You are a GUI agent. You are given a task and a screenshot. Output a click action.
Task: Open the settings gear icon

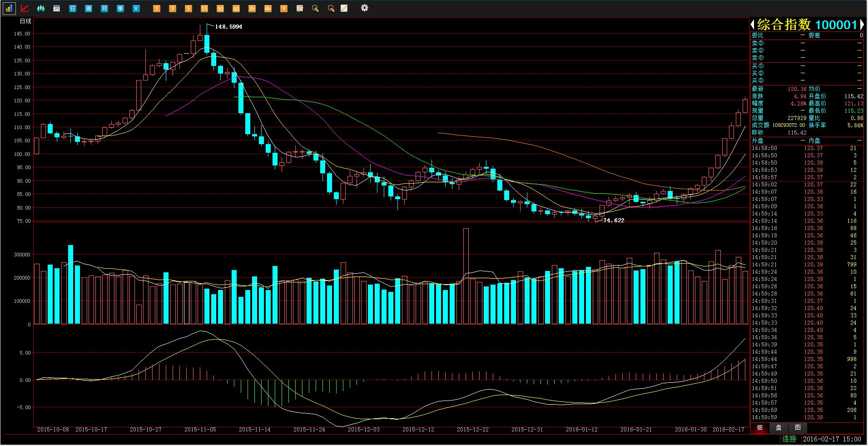tap(365, 8)
